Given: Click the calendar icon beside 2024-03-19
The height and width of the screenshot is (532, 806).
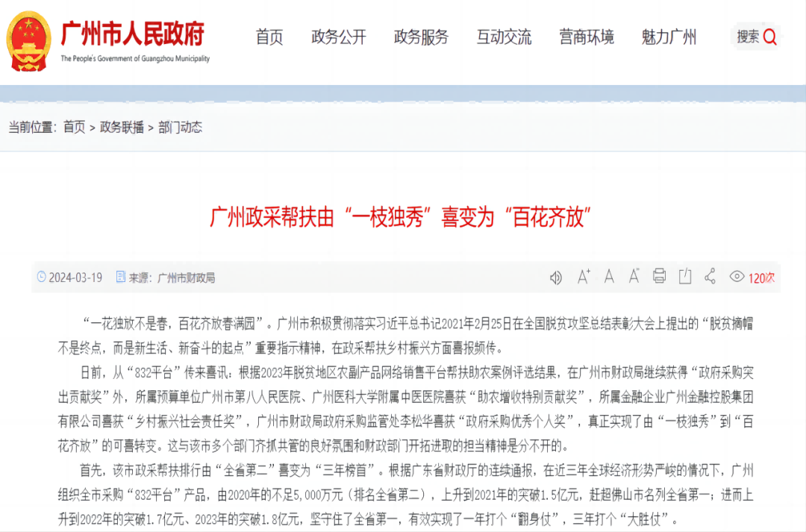Looking at the screenshot, I should pos(41,278).
